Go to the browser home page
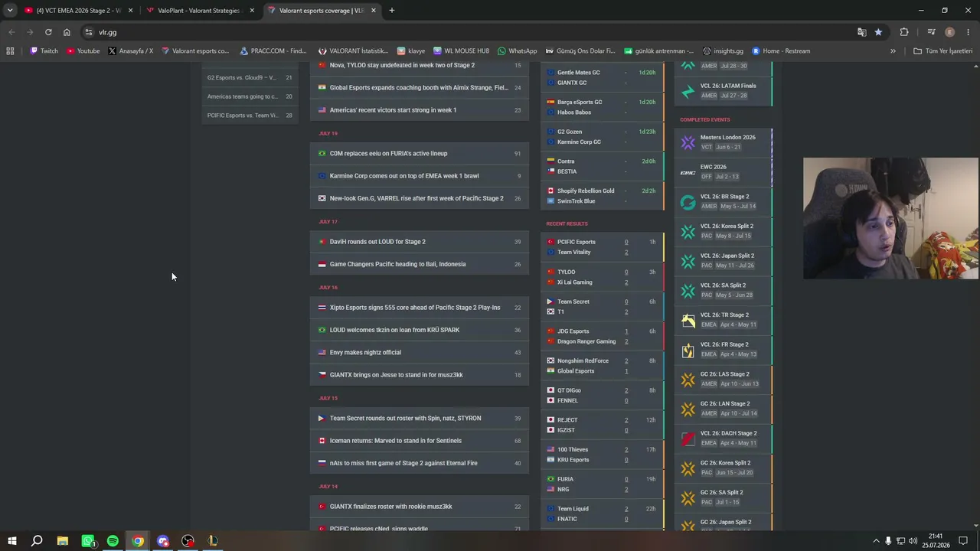 (67, 32)
